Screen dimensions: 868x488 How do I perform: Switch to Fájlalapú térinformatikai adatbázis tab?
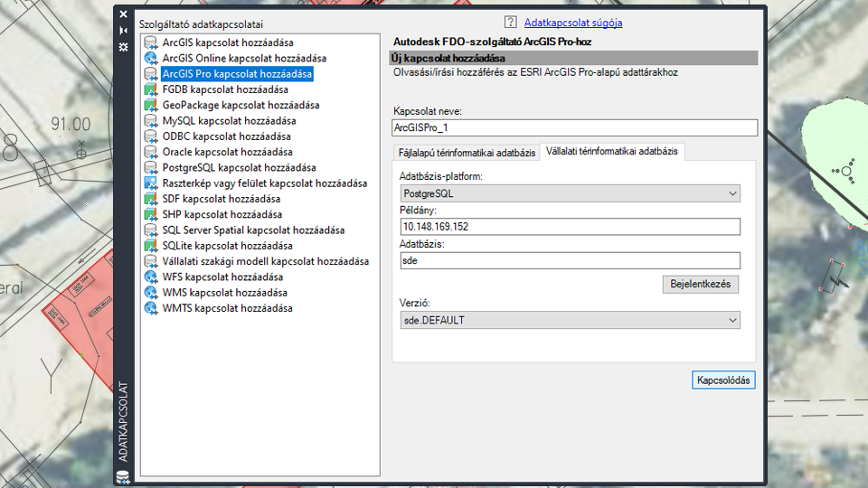(467, 153)
